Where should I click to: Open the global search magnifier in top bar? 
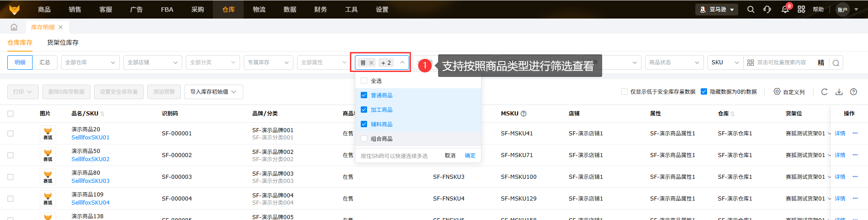pos(750,10)
